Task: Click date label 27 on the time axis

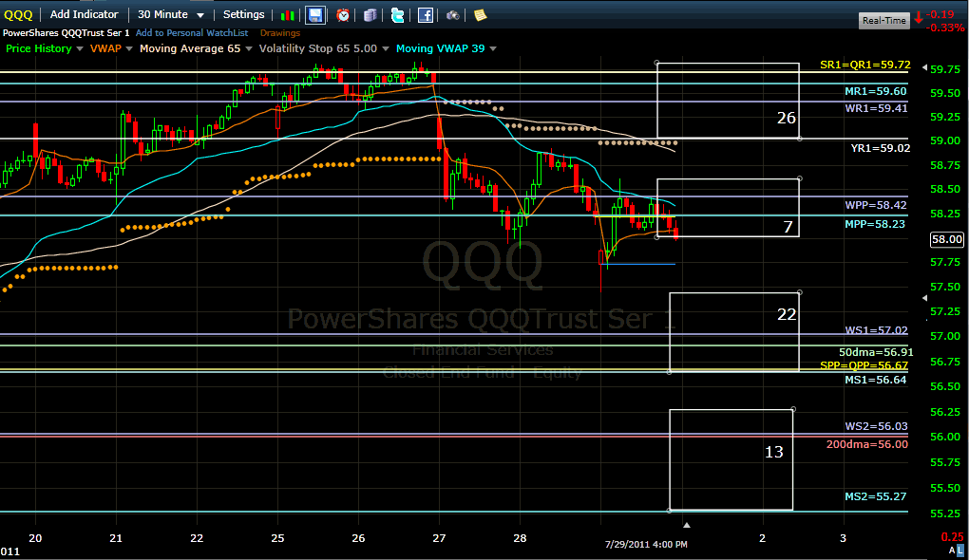Action: (439, 538)
